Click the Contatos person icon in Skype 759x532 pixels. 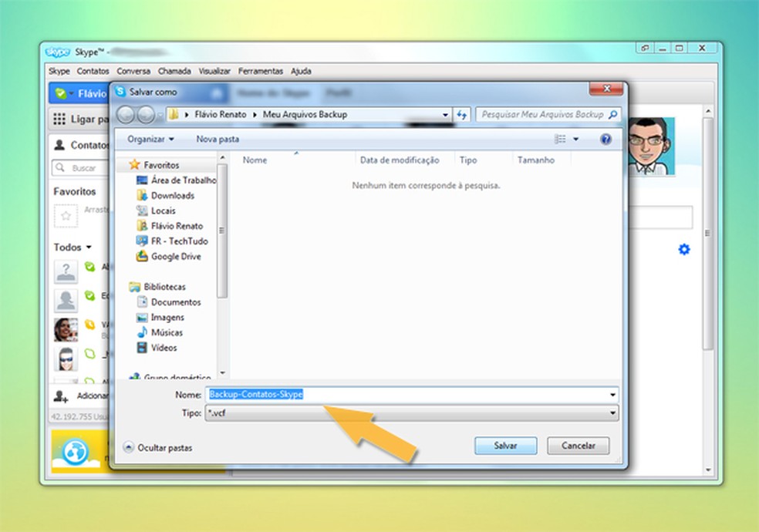(x=59, y=145)
